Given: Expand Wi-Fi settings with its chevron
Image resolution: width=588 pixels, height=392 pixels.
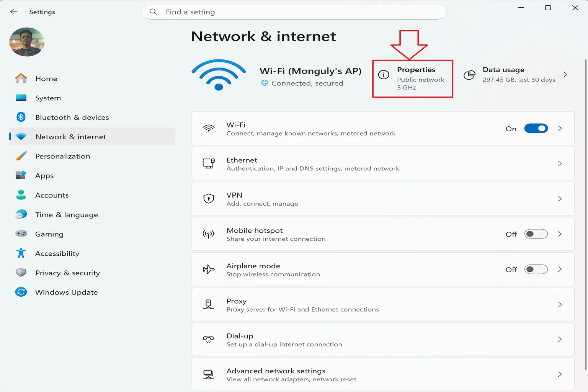Looking at the screenshot, I should pyautogui.click(x=560, y=128).
